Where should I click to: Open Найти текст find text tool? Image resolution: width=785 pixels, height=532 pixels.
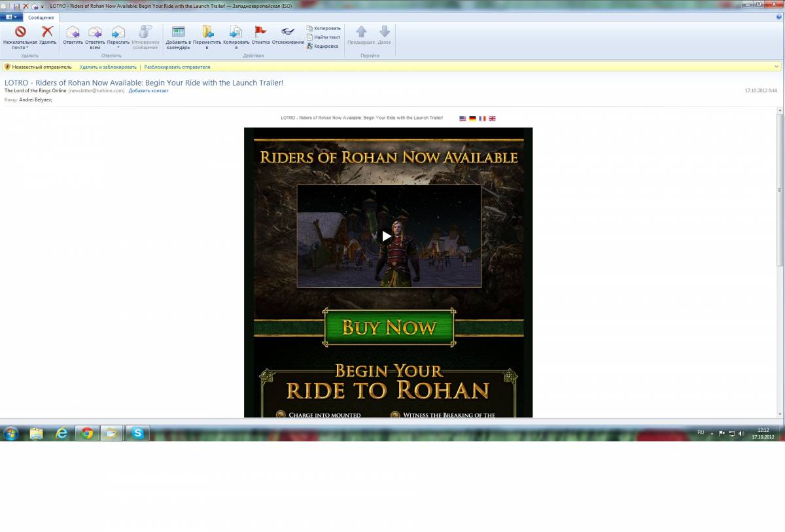coord(323,37)
